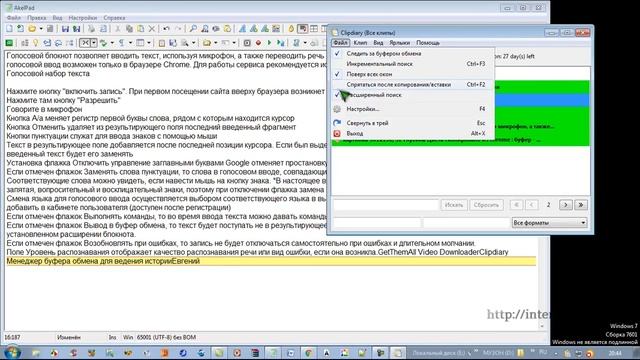
Task: Click the red record macro icon
Action: tap(258, 43)
